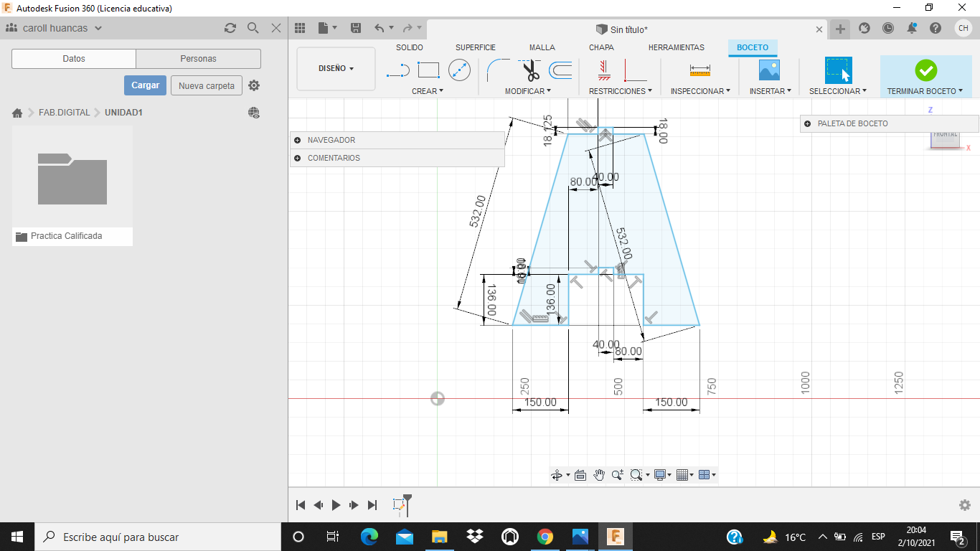Open the Restricciones dropdown menu
This screenshot has height=551, width=980.
tap(620, 91)
